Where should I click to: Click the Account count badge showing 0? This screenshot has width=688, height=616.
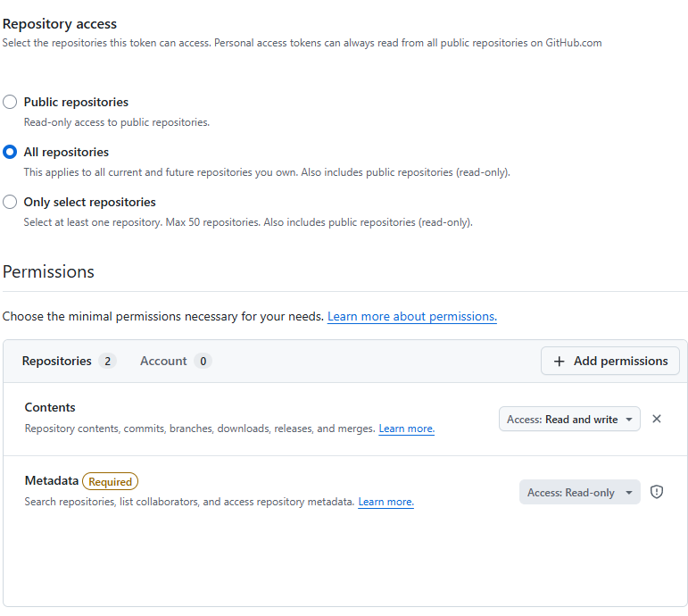click(x=203, y=362)
